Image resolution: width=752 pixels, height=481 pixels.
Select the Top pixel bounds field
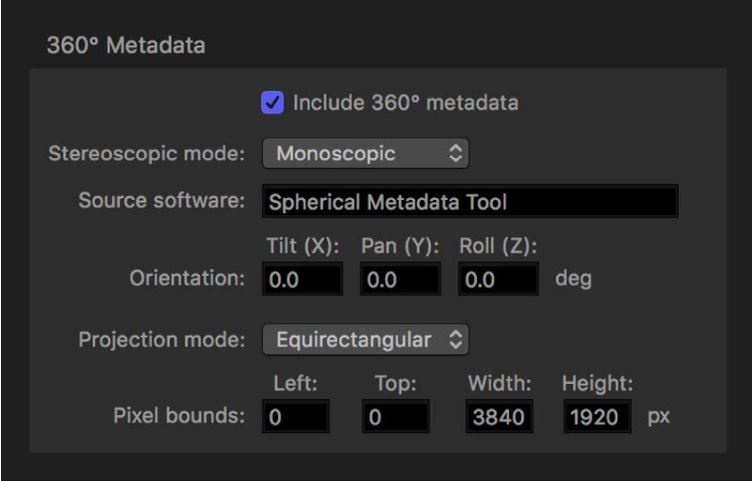point(396,417)
